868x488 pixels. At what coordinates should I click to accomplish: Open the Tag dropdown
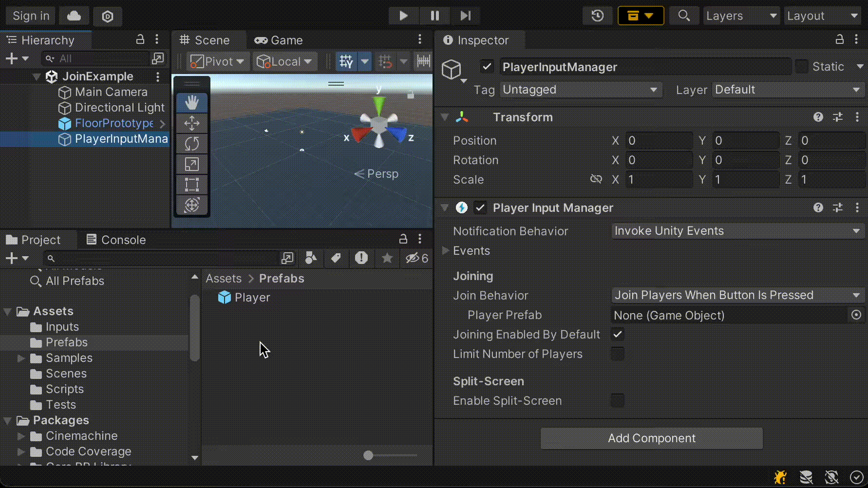click(x=581, y=90)
